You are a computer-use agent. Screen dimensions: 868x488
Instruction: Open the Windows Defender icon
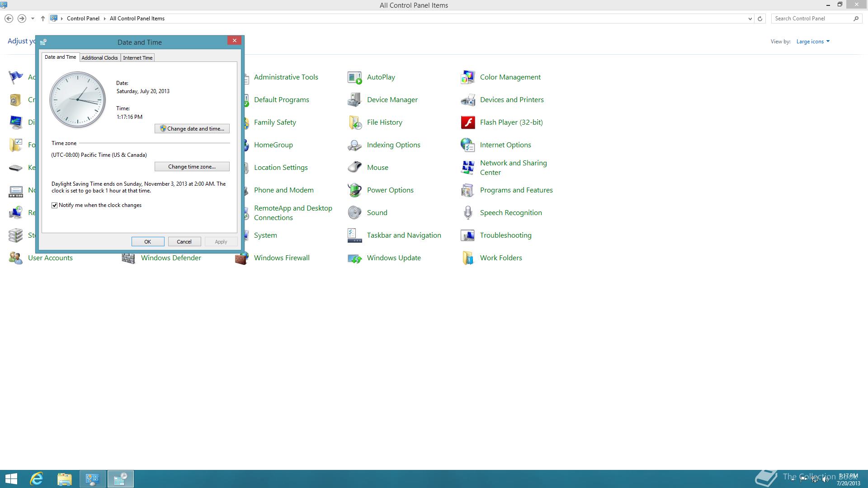click(x=128, y=259)
